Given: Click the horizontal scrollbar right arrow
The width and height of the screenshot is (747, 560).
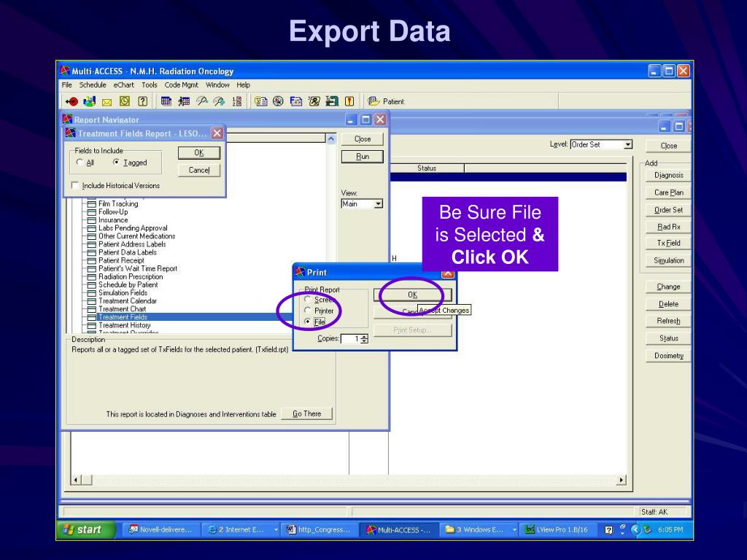Looking at the screenshot, I should tap(621, 480).
